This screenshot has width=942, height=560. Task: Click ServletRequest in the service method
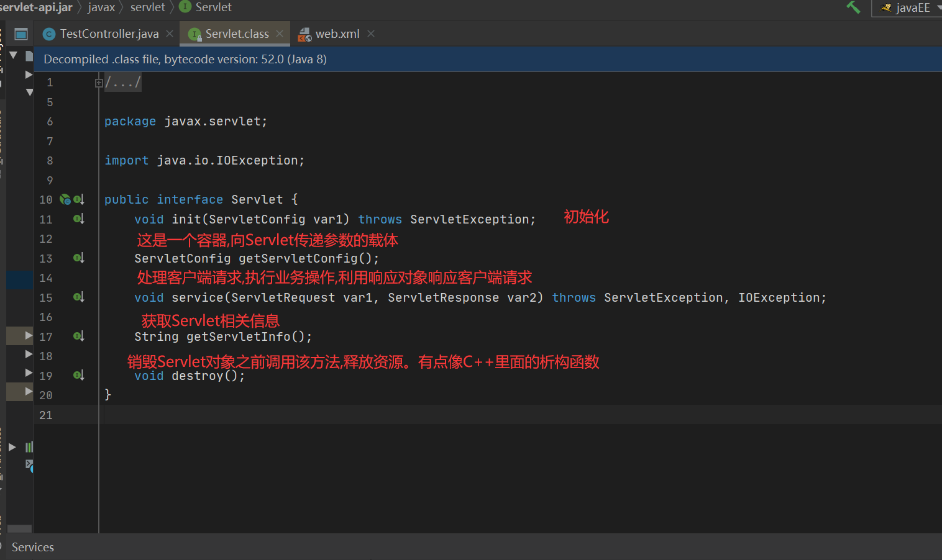(x=283, y=298)
